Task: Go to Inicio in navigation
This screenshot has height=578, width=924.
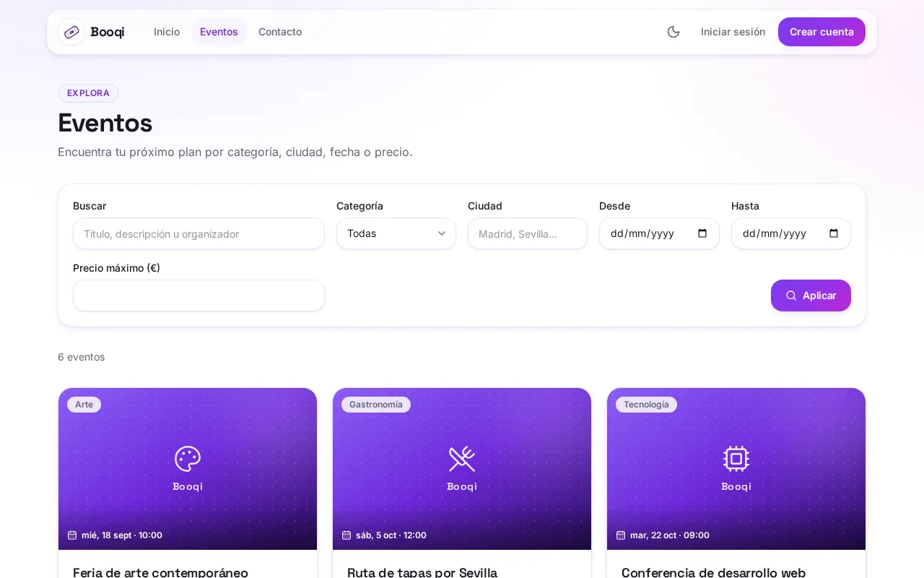Action: tap(167, 32)
